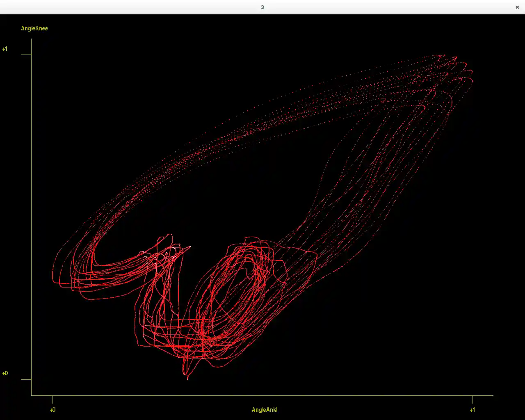Viewport: 525px width, 420px height.
Task: Click the +1 label on the horizontal axis
Action: (x=472, y=410)
